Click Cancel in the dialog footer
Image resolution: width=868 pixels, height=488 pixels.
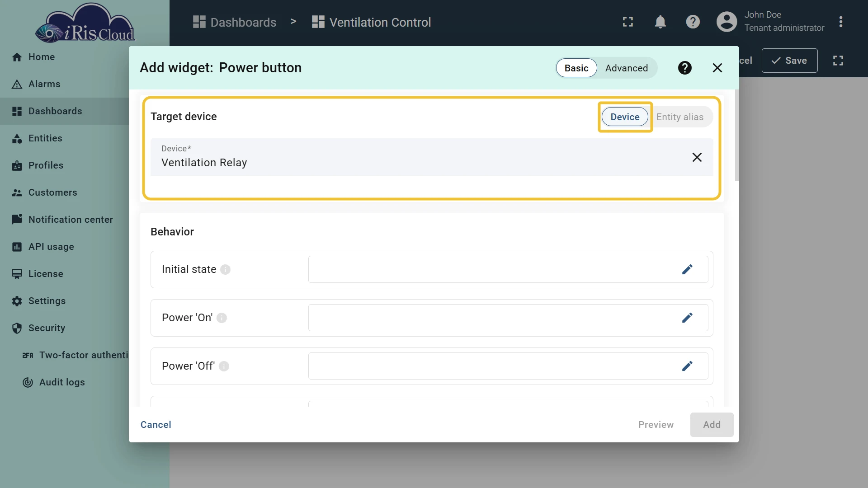coord(156,425)
